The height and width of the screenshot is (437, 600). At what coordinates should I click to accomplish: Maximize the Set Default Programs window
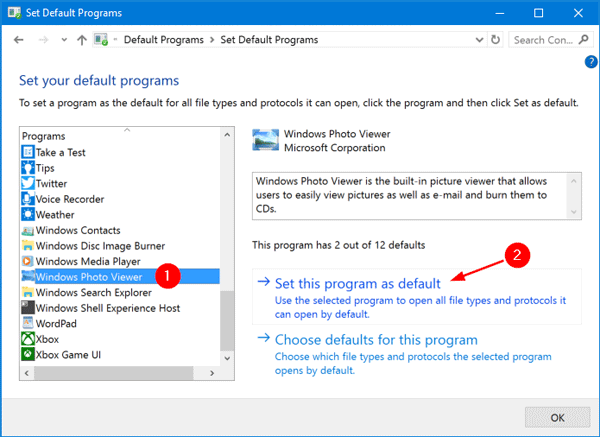coord(538,13)
